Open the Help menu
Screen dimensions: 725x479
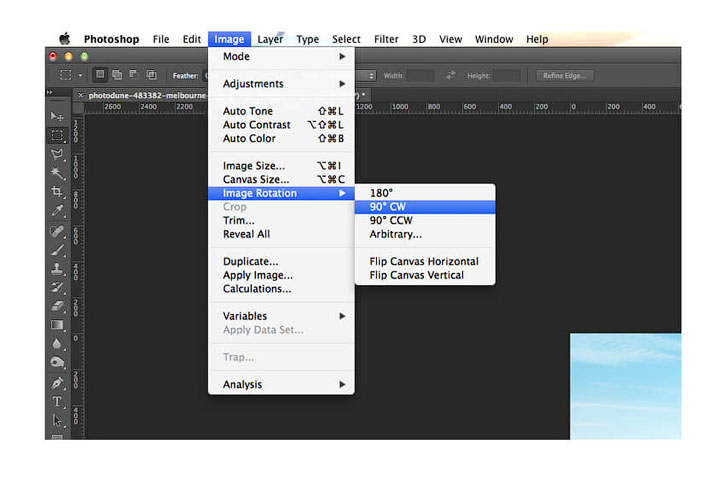[x=537, y=39]
